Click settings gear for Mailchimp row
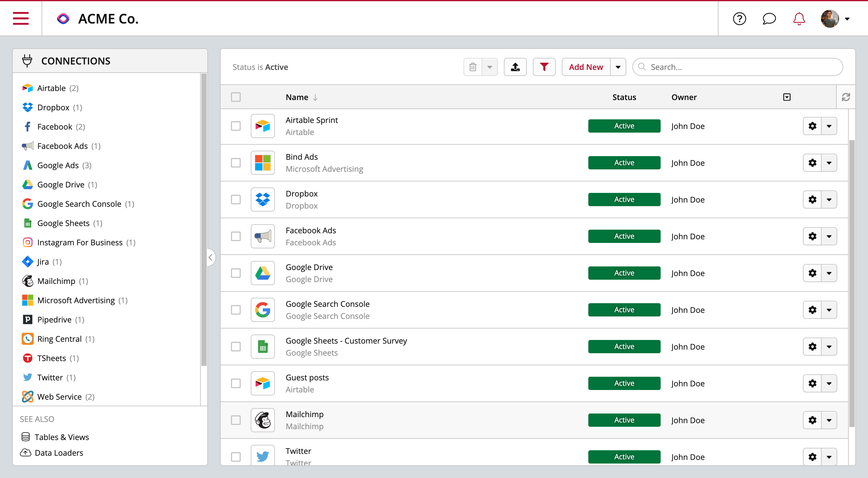868x478 pixels. tap(812, 420)
